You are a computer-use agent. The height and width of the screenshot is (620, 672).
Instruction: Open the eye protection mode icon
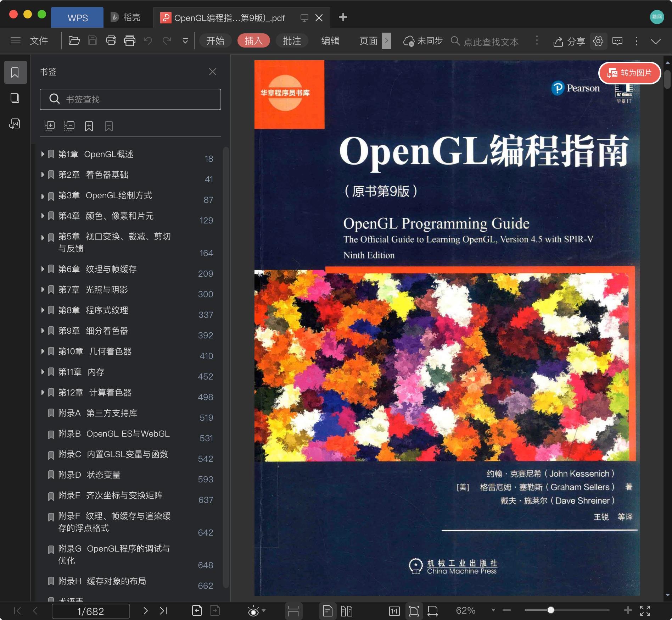(253, 611)
